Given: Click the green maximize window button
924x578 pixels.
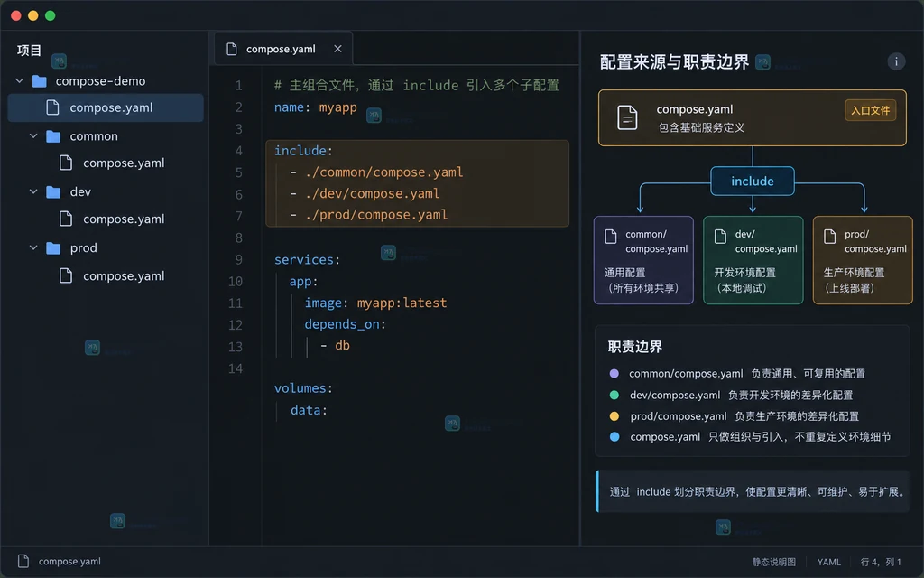Looking at the screenshot, I should click(x=51, y=16).
